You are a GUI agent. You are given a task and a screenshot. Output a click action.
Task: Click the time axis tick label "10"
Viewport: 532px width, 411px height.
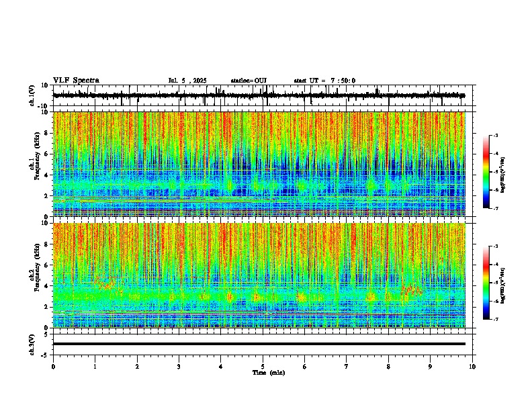point(472,367)
